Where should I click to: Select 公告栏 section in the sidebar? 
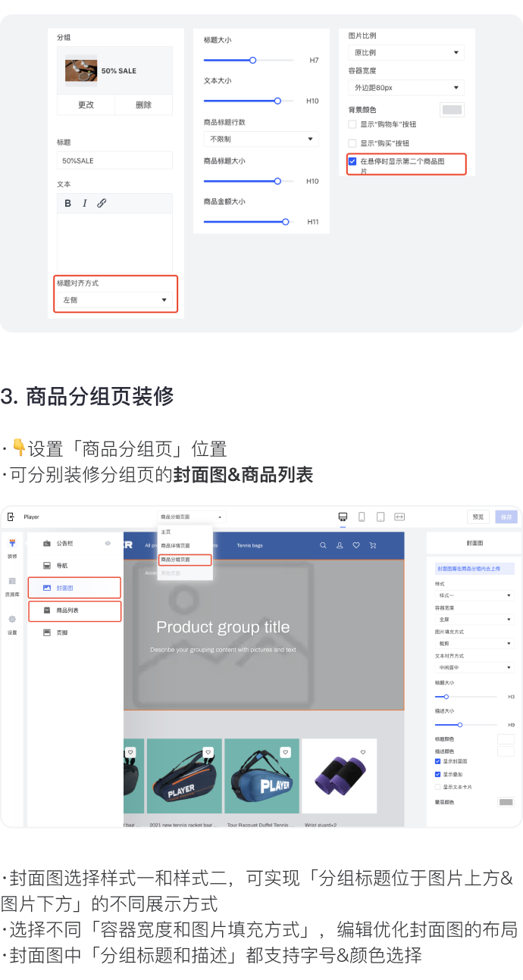click(74, 543)
